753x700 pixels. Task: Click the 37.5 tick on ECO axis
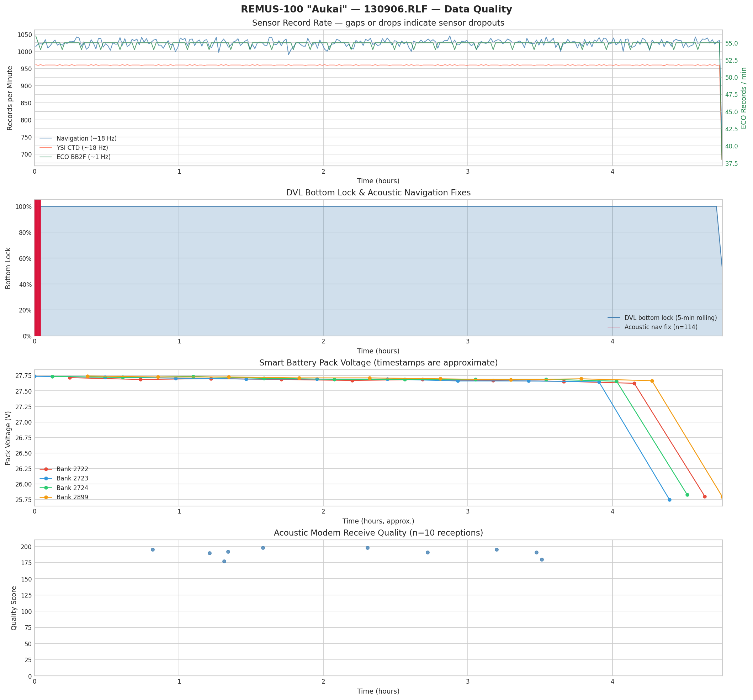[731, 164]
